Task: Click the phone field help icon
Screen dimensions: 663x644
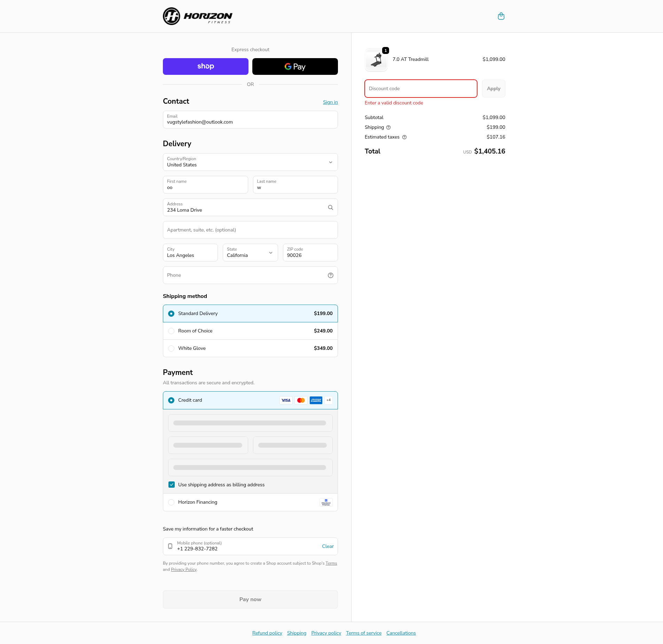Action: point(330,275)
